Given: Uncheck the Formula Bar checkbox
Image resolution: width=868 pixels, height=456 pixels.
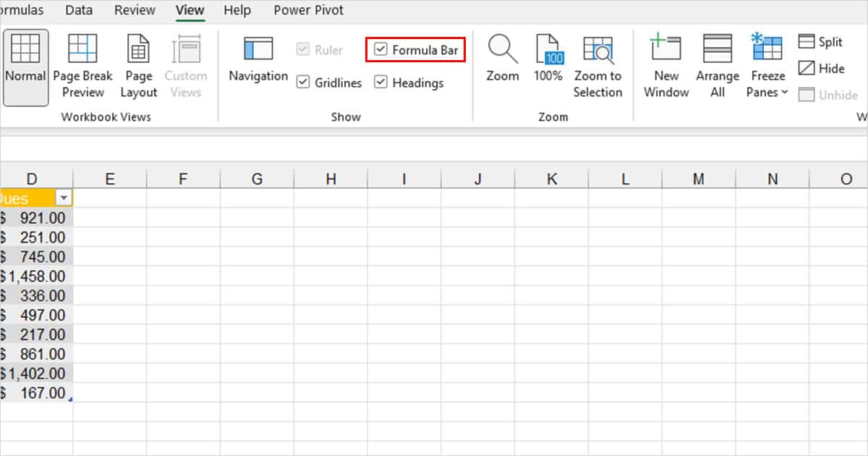Looking at the screenshot, I should pyautogui.click(x=380, y=49).
